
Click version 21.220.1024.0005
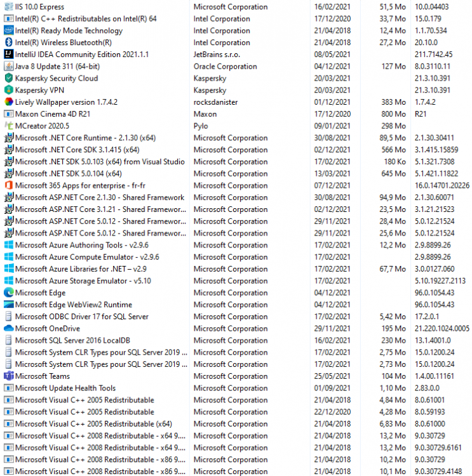click(x=442, y=329)
